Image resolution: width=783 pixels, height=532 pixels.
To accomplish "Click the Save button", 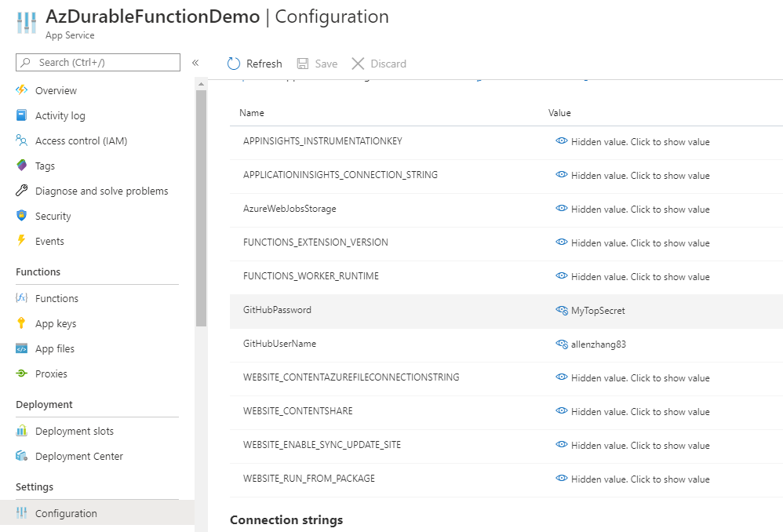I will point(317,64).
